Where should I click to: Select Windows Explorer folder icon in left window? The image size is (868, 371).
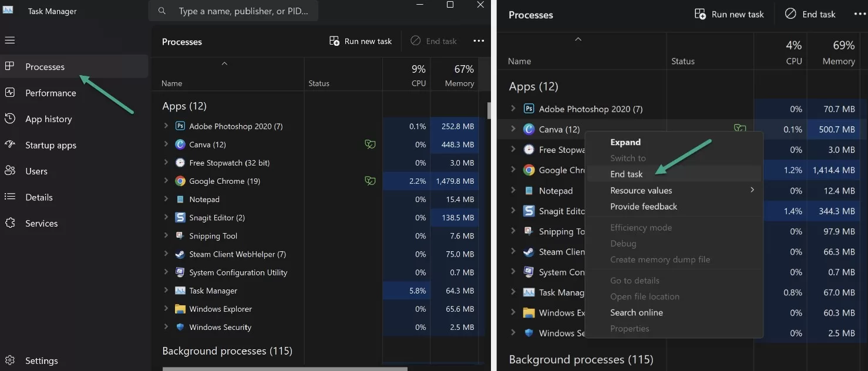(180, 309)
